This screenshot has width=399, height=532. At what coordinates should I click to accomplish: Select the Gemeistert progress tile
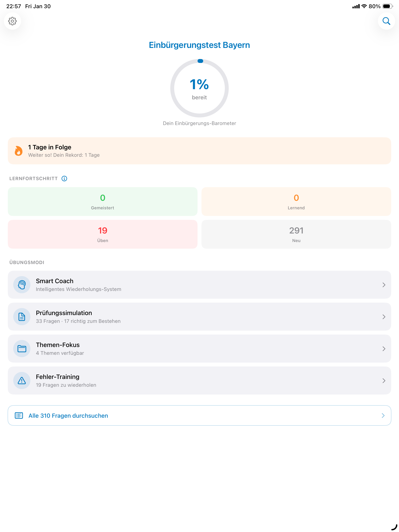click(103, 202)
